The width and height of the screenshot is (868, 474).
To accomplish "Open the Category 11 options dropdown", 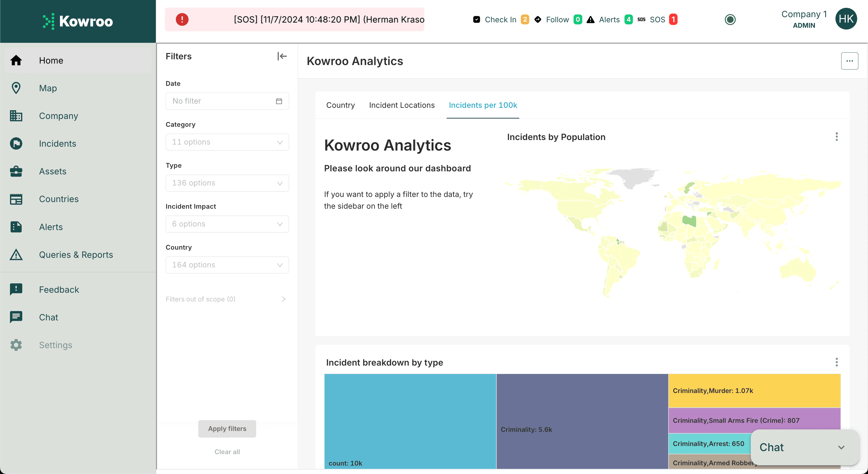I will click(227, 142).
